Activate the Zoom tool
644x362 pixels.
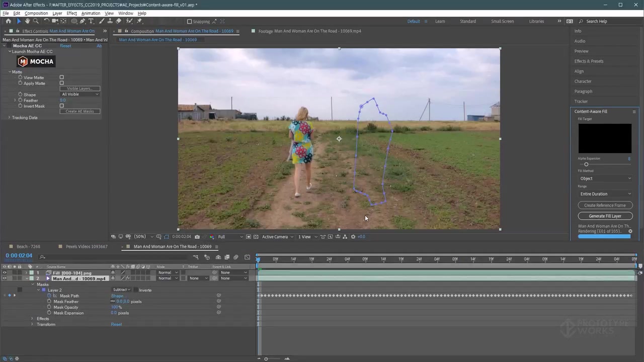tap(35, 21)
